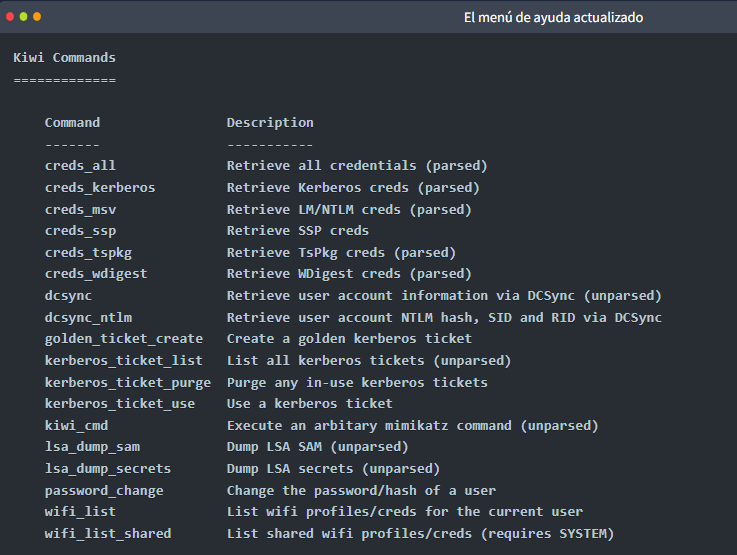This screenshot has height=555, width=737.
Task: Click 'Execute an arbitary mimikatz command' description
Action: (x=412, y=426)
